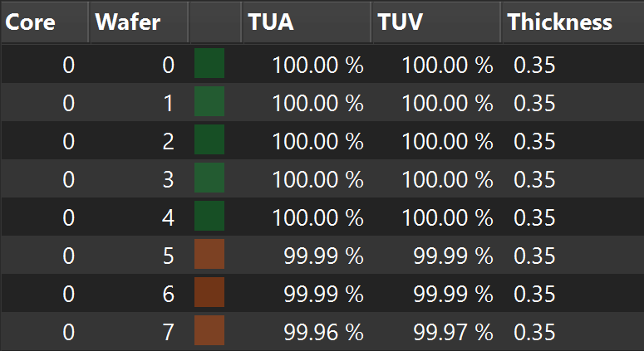This screenshot has width=644, height=351.
Task: Select the green swatch in wafer 2 row
Action: (209, 139)
